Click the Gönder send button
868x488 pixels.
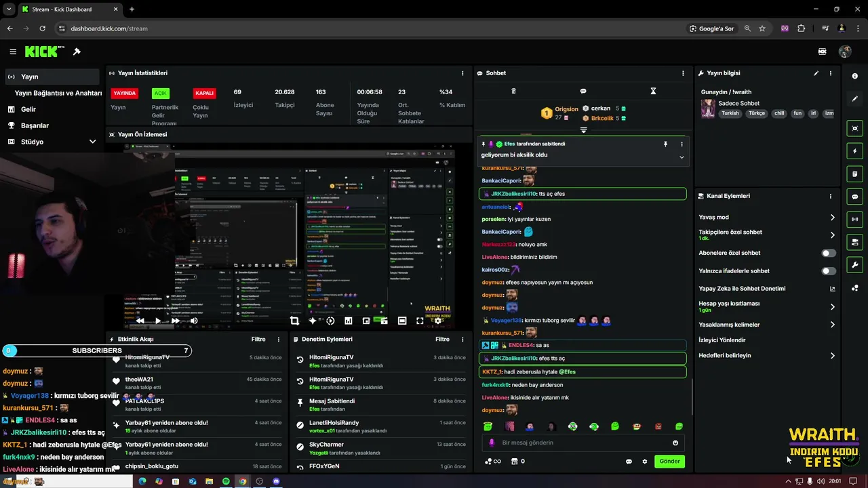click(x=669, y=462)
